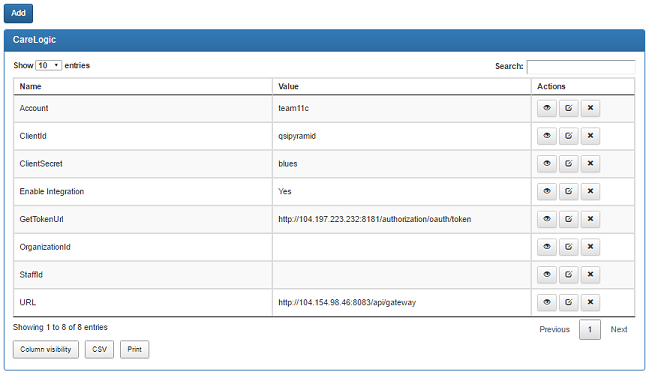Edit the ClientId row
Viewport: 649px width, 372px height.
pyautogui.click(x=569, y=136)
